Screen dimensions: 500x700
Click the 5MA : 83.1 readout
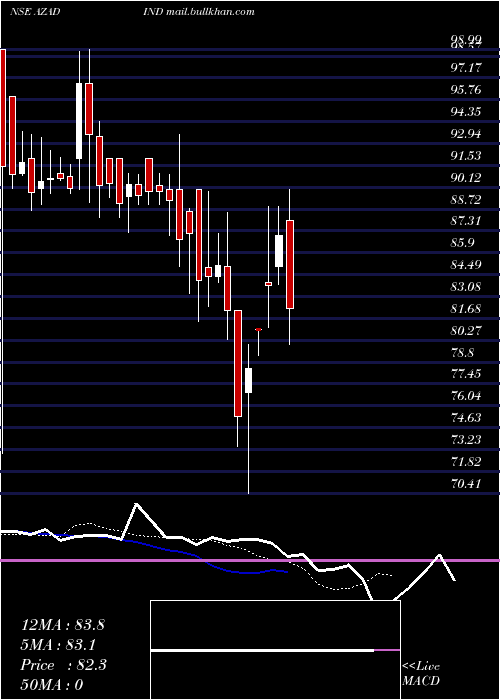coord(58,645)
